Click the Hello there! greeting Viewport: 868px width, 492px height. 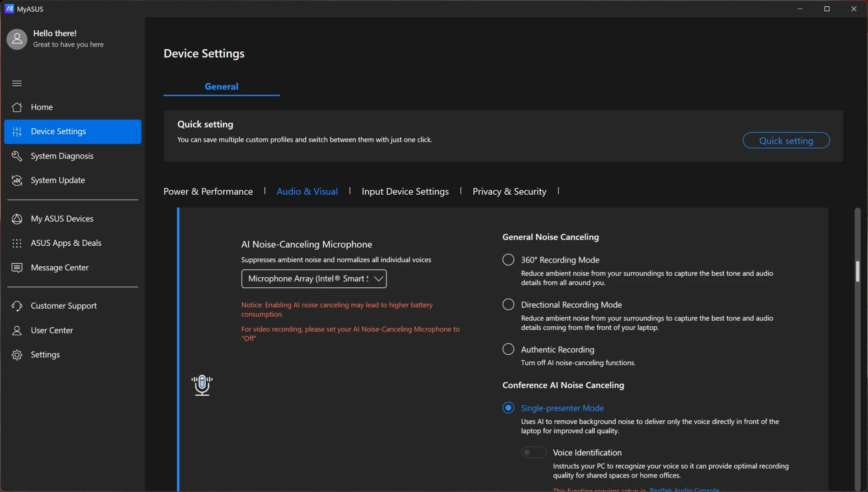click(x=55, y=33)
